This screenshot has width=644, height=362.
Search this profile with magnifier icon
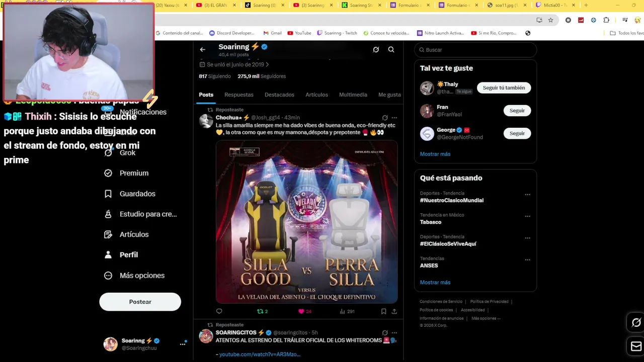pos(391,49)
